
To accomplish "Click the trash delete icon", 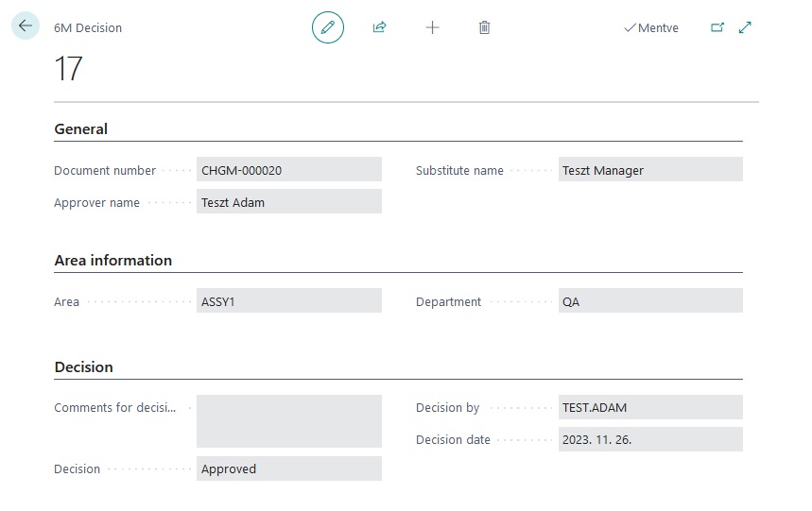I will pyautogui.click(x=484, y=28).
